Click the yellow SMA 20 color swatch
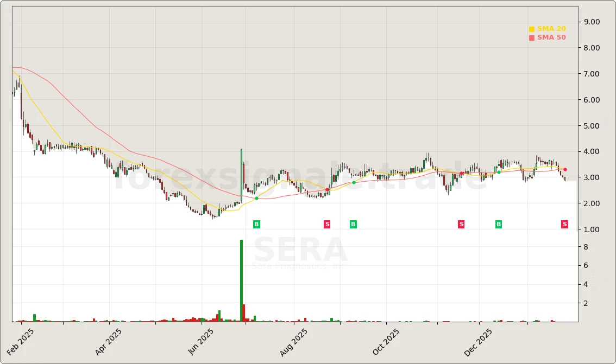616x364 pixels. [x=532, y=28]
